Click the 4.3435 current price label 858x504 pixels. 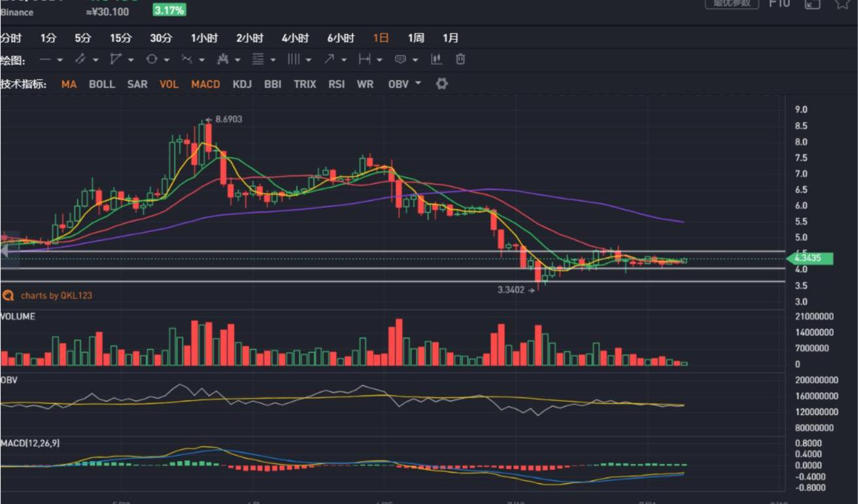(x=811, y=259)
